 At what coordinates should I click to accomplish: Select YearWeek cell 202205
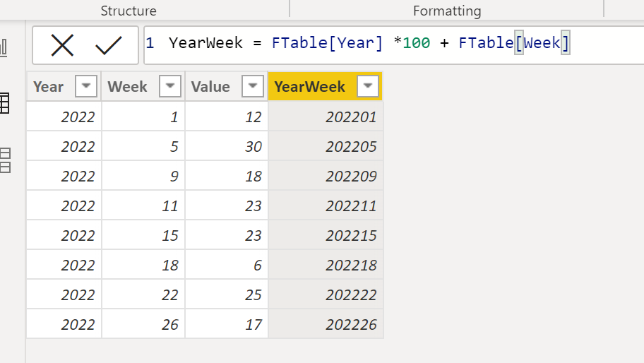click(x=326, y=146)
